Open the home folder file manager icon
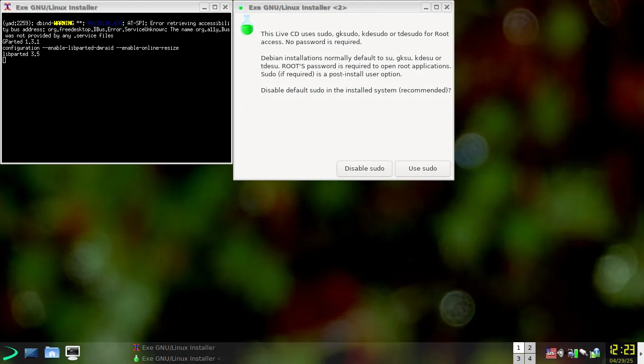The width and height of the screenshot is (644, 364). pos(52,353)
